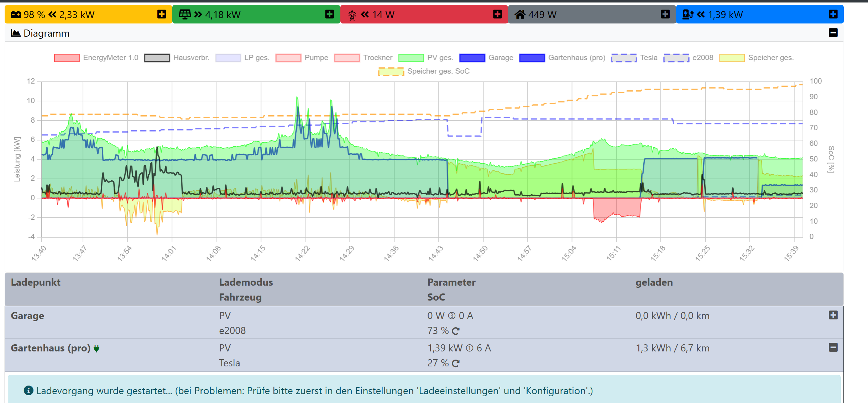The width and height of the screenshot is (868, 403).
Task: Click the solar panel PV icon
Action: 185,15
